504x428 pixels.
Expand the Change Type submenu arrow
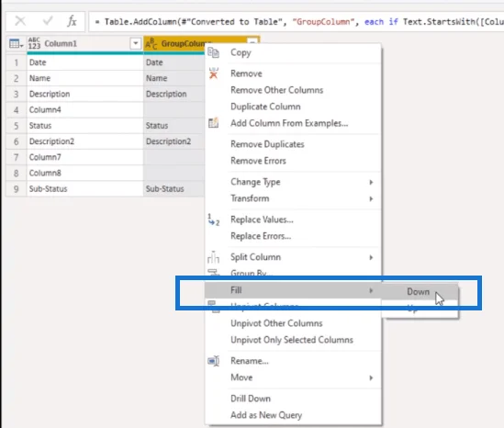pyautogui.click(x=371, y=183)
